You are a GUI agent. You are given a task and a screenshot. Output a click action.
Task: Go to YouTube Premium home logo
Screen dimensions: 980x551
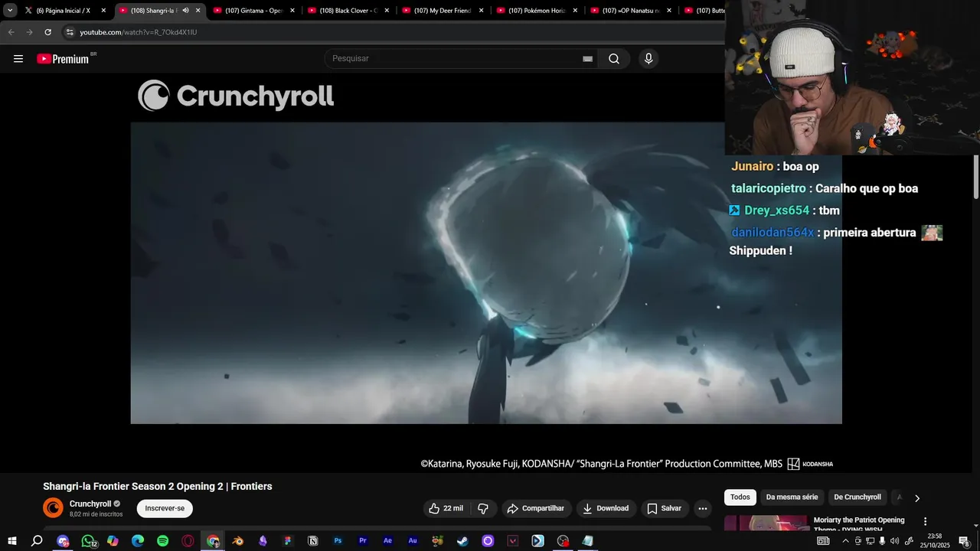[x=63, y=59]
